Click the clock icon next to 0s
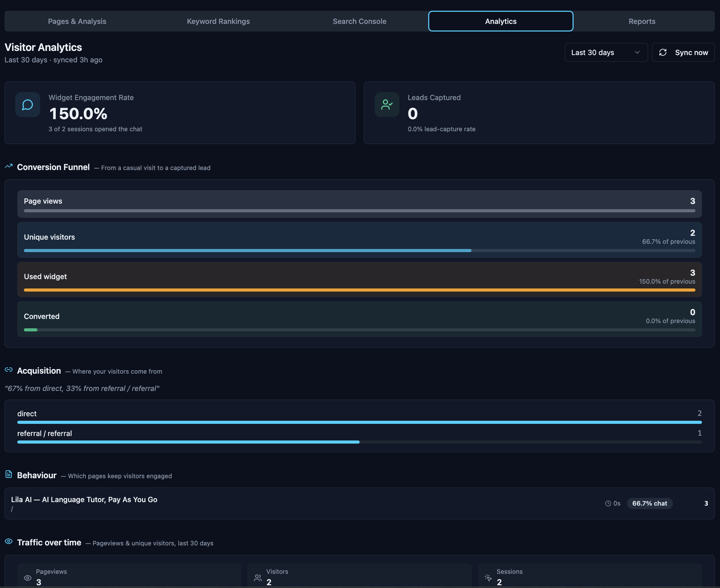 tap(608, 504)
